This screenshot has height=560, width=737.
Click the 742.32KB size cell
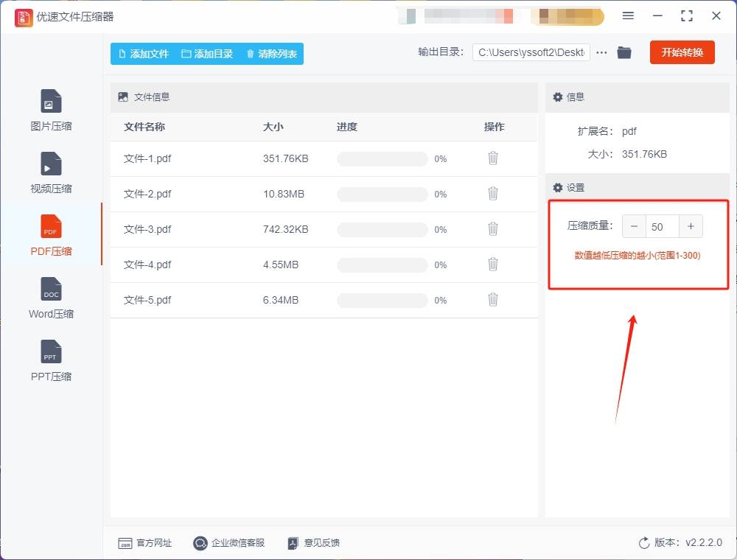click(285, 229)
